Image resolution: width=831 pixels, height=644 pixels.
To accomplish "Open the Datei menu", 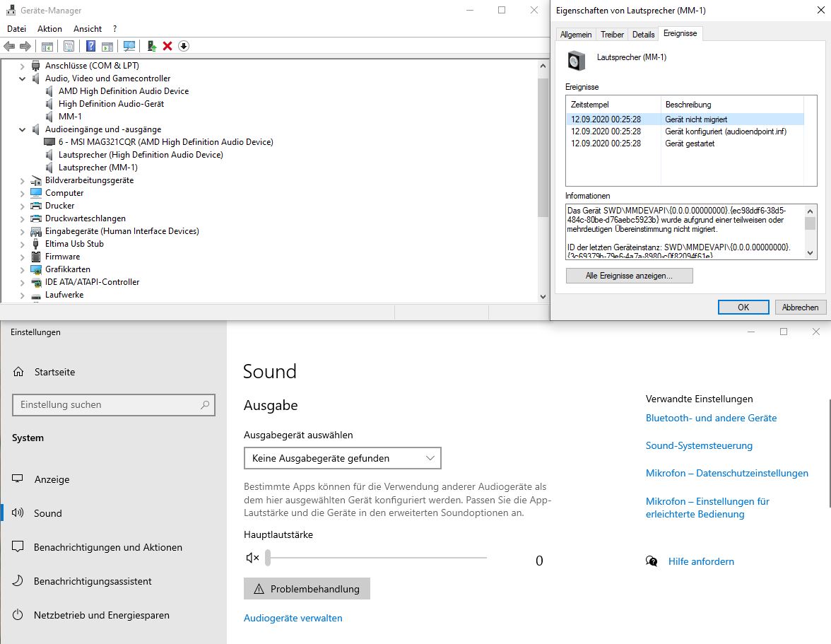I will coord(16,28).
